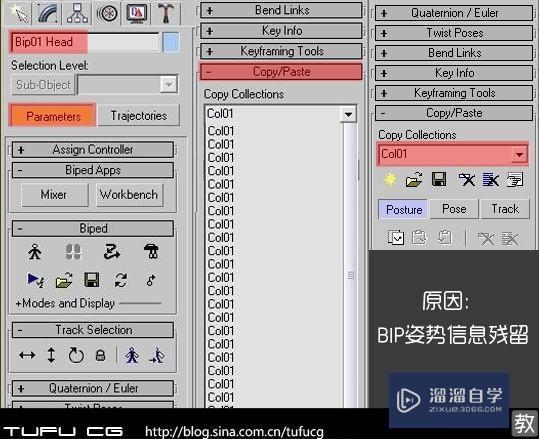
Task: Click the Load Collections folder icon
Action: tap(414, 179)
